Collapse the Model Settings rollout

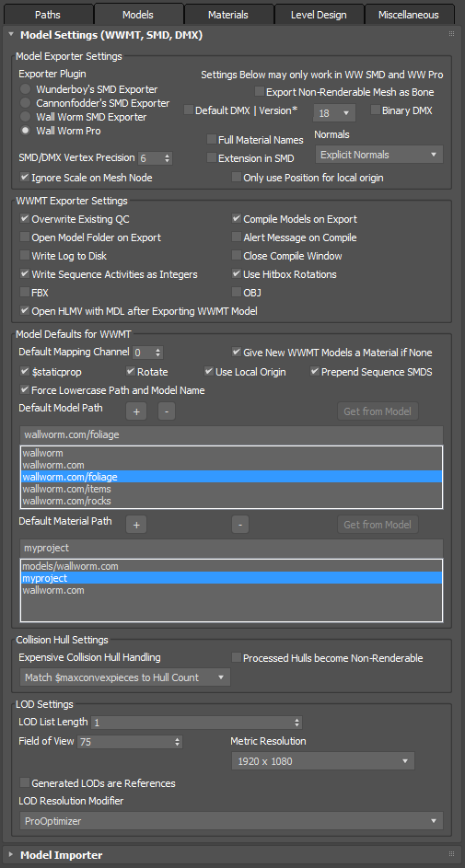point(10,35)
